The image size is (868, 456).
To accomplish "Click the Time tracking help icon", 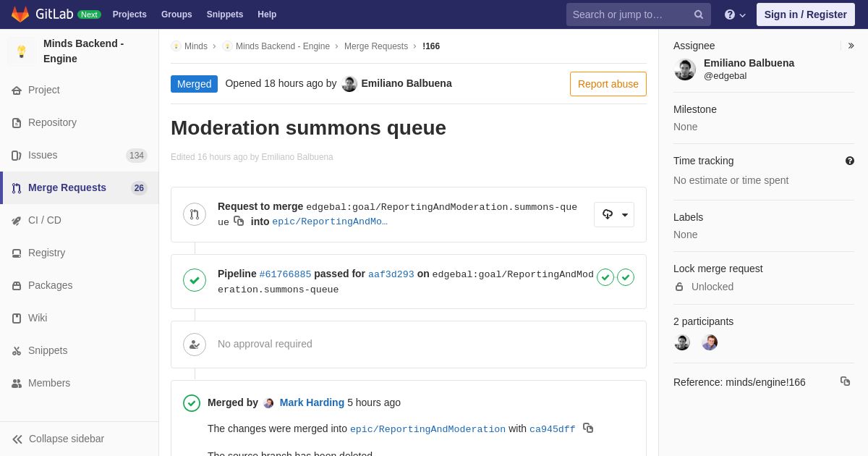I will point(850,161).
